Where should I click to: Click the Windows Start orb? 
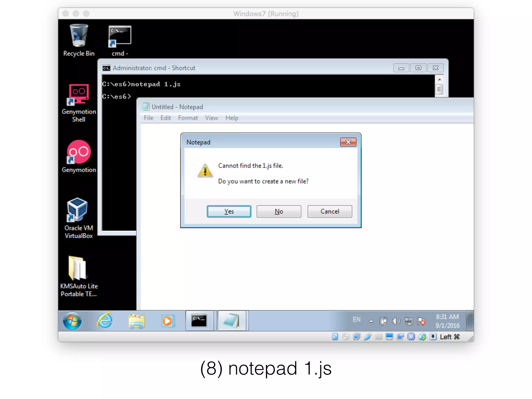pos(72,321)
